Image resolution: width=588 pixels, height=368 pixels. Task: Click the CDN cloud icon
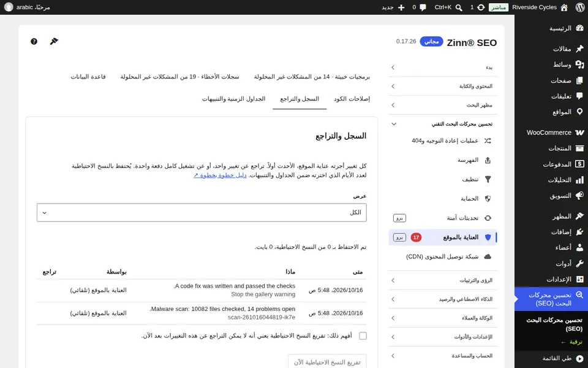click(488, 256)
